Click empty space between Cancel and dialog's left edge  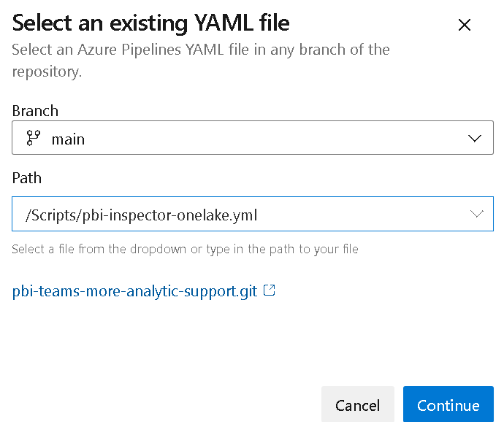161,404
